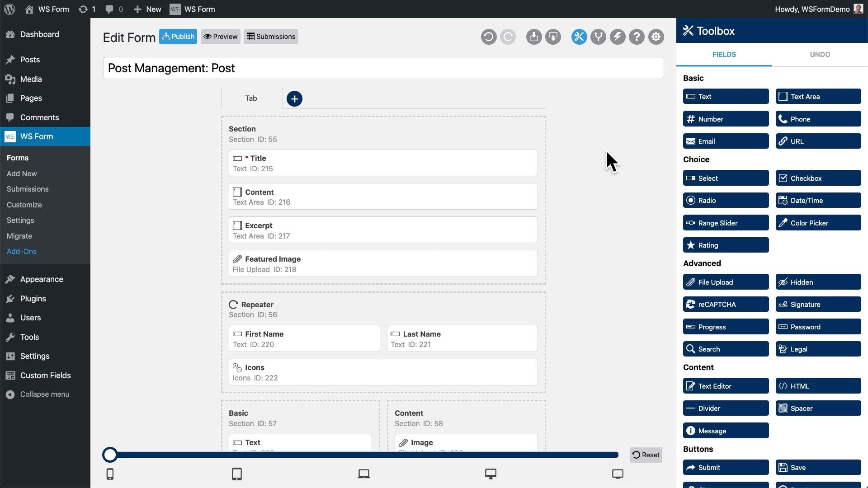Open form settings via the gear icon
Screen dimensions: 868x488
click(x=656, y=37)
